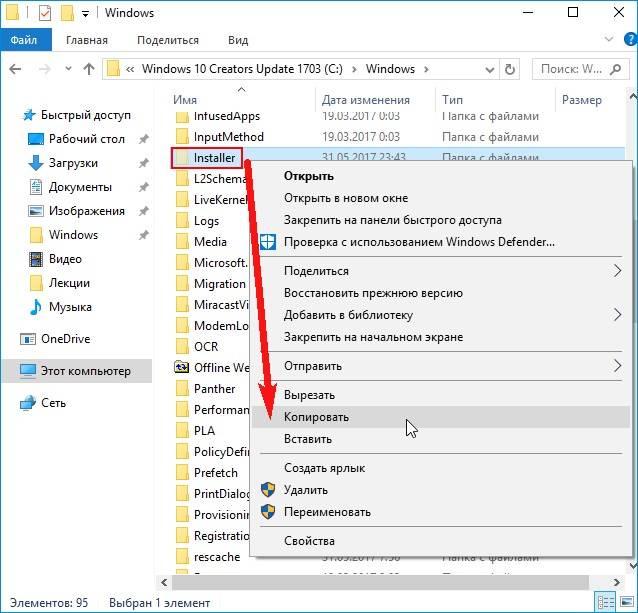
Task: Expand the ribbon with the chevron
Action: (609, 39)
